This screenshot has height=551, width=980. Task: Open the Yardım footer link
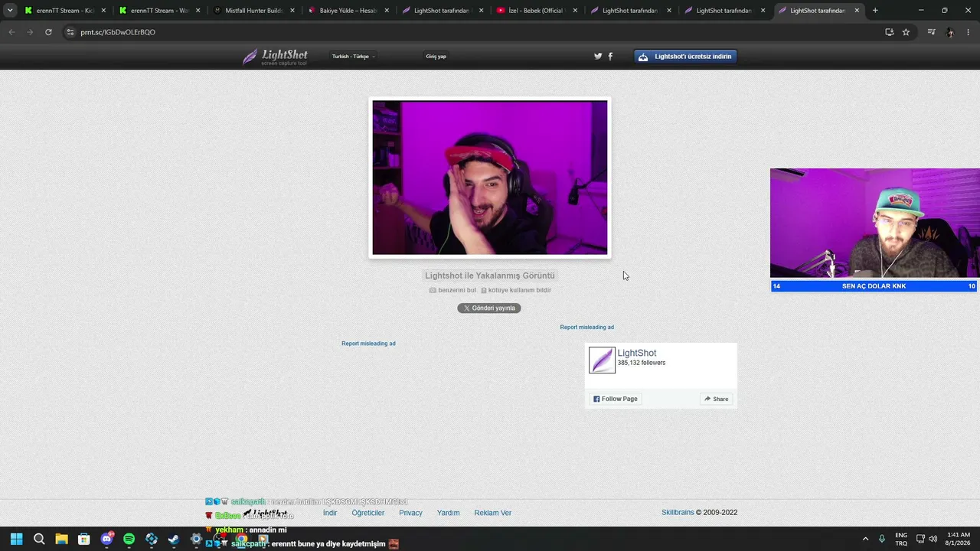click(449, 513)
